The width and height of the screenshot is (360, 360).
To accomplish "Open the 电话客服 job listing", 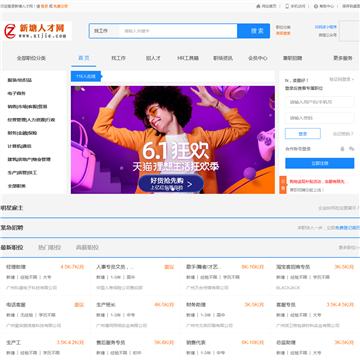I will pyautogui.click(x=16, y=305).
